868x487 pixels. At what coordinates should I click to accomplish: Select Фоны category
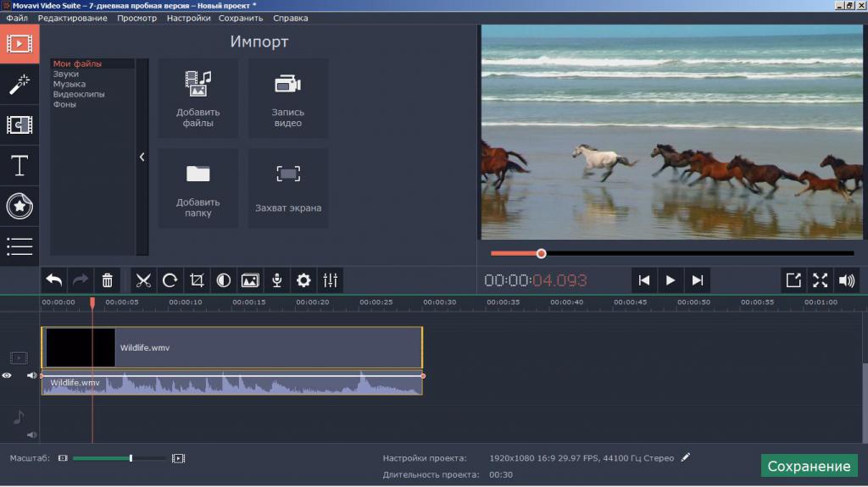coord(64,104)
